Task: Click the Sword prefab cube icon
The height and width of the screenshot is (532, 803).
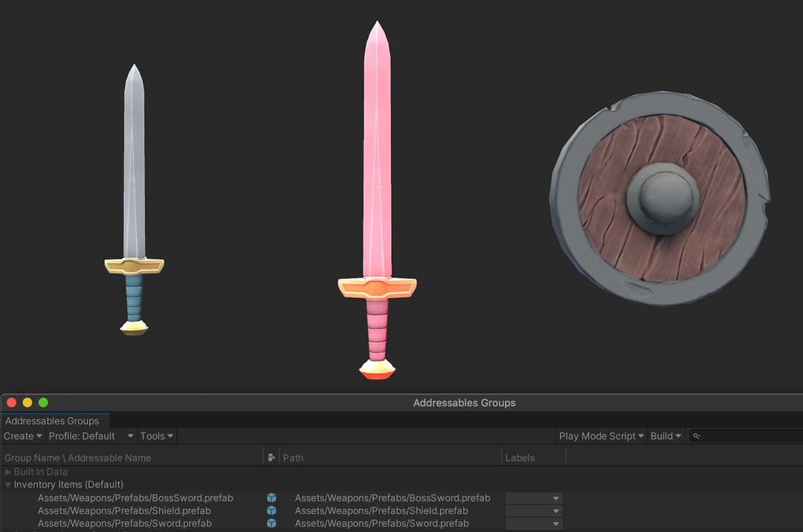Action: point(271,523)
